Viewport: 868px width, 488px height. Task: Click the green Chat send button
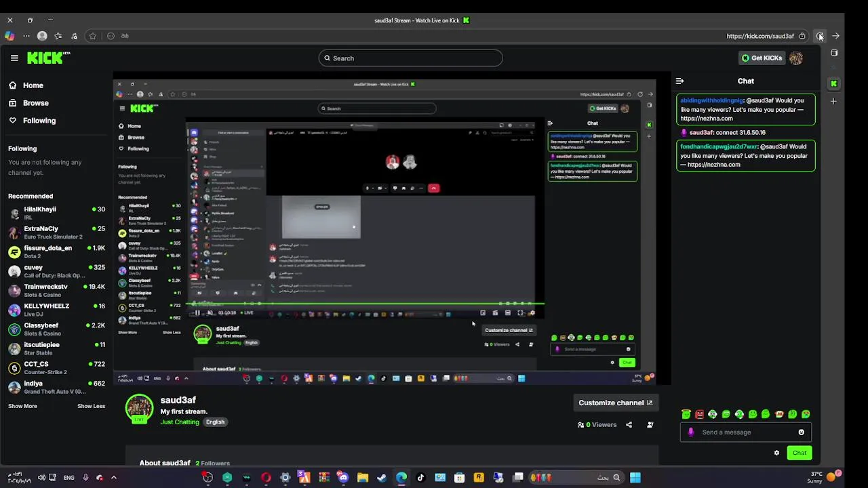pyautogui.click(x=800, y=453)
